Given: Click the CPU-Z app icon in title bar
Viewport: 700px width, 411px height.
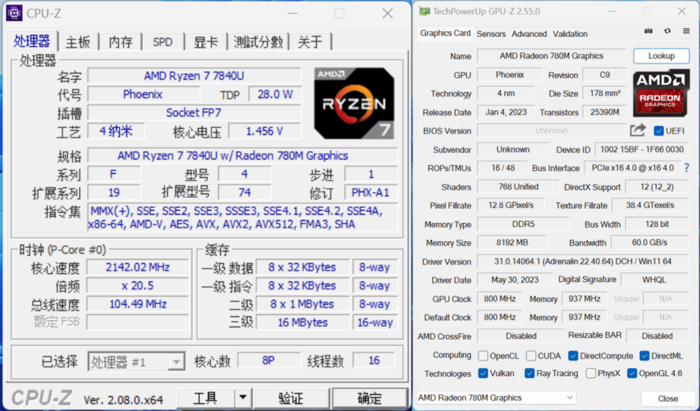Looking at the screenshot, I should 14,13.
